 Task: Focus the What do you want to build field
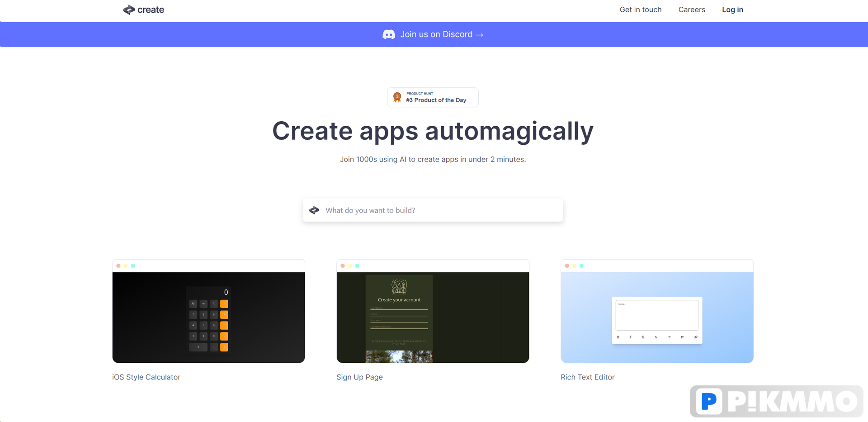[x=433, y=210]
